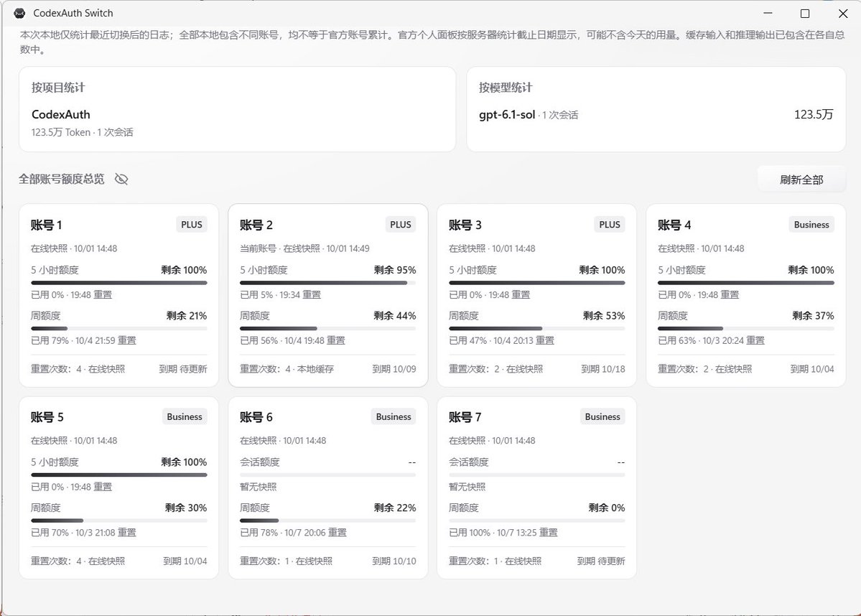861x616 pixels.
Task: Click 重置次数：4 · 本地缓存 on 账号 2
Action: [287, 369]
